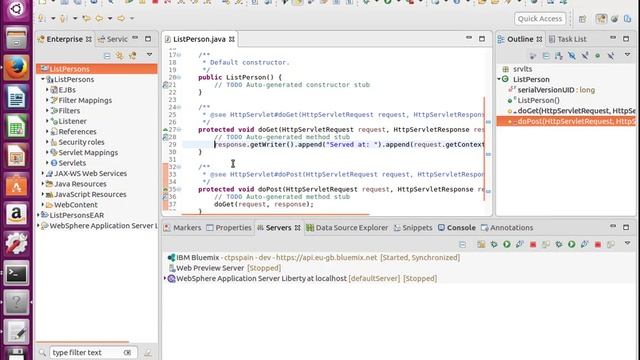Select the active Java EE perspective icon
The image size is (640, 360).
point(601,19)
